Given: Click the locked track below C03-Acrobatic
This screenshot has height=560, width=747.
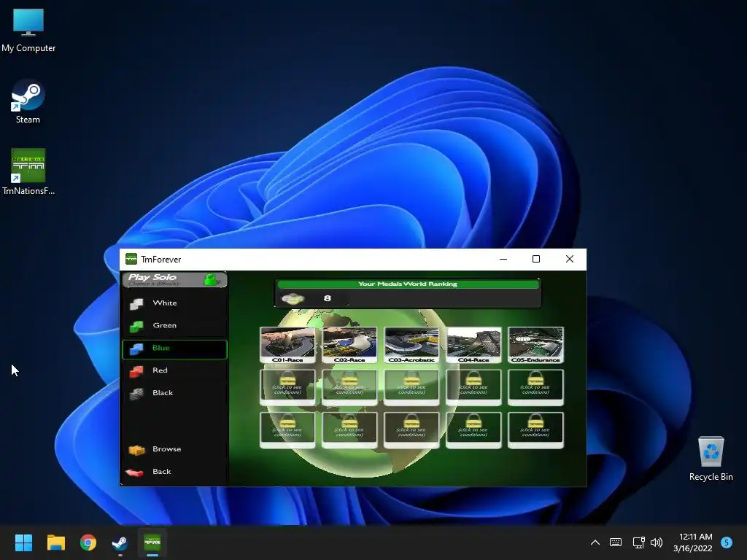Looking at the screenshot, I should pyautogui.click(x=411, y=387).
